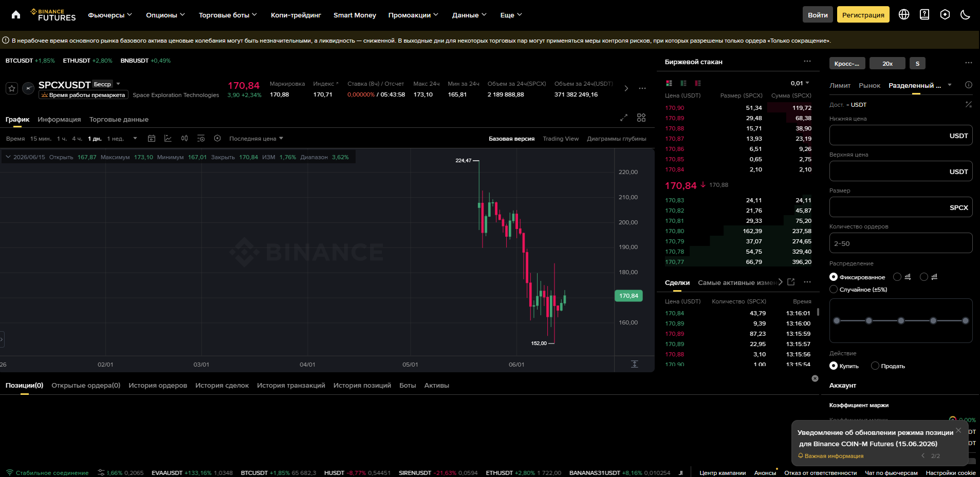Open order type info circle icon
This screenshot has width=980, height=477.
coord(969,85)
